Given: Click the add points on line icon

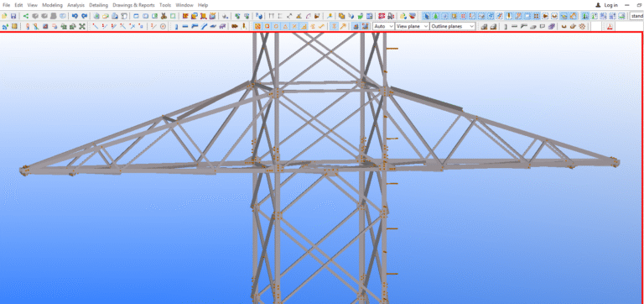Looking at the screenshot, I should click(104, 26).
